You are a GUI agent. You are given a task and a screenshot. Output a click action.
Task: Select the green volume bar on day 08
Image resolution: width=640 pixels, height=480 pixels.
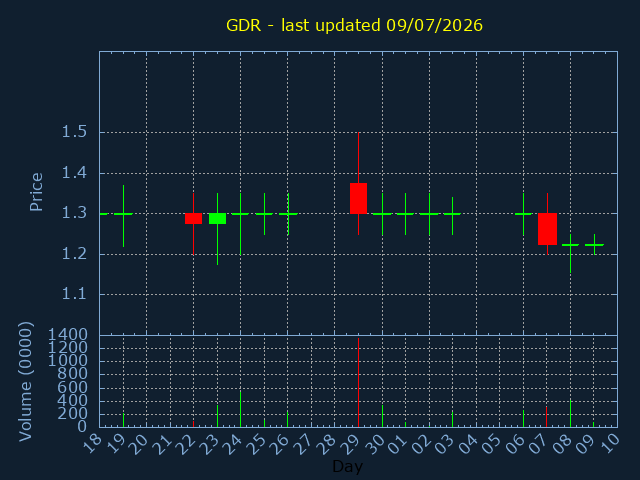570,413
